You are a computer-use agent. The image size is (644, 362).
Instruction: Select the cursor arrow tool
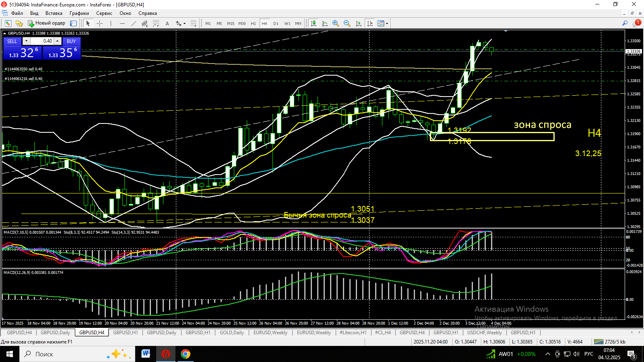(x=88, y=23)
